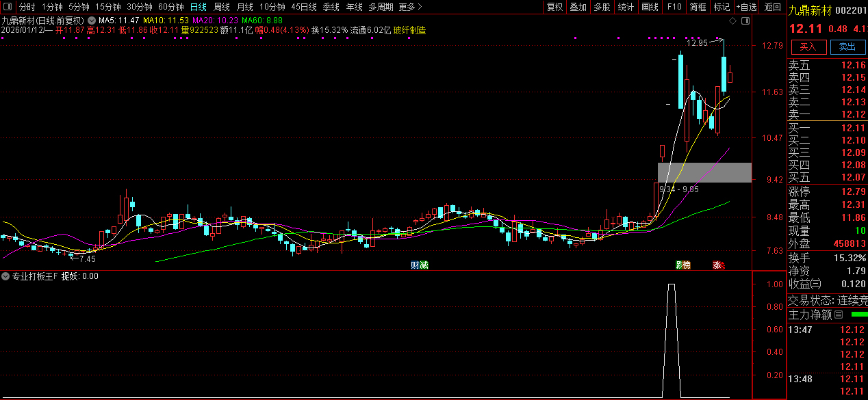Switch to 分时 intraday view
Screen dimensions: 868x400
pos(27,7)
